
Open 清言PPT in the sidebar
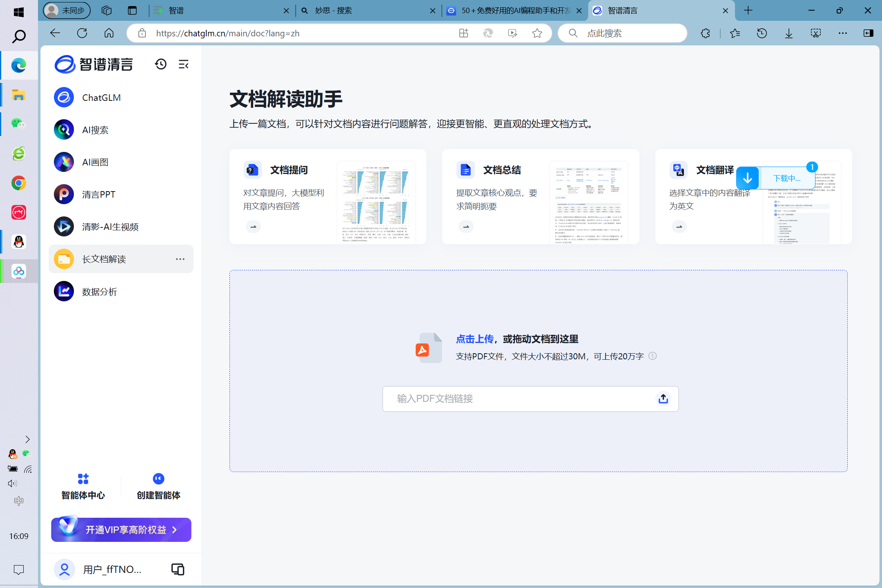[x=121, y=194]
